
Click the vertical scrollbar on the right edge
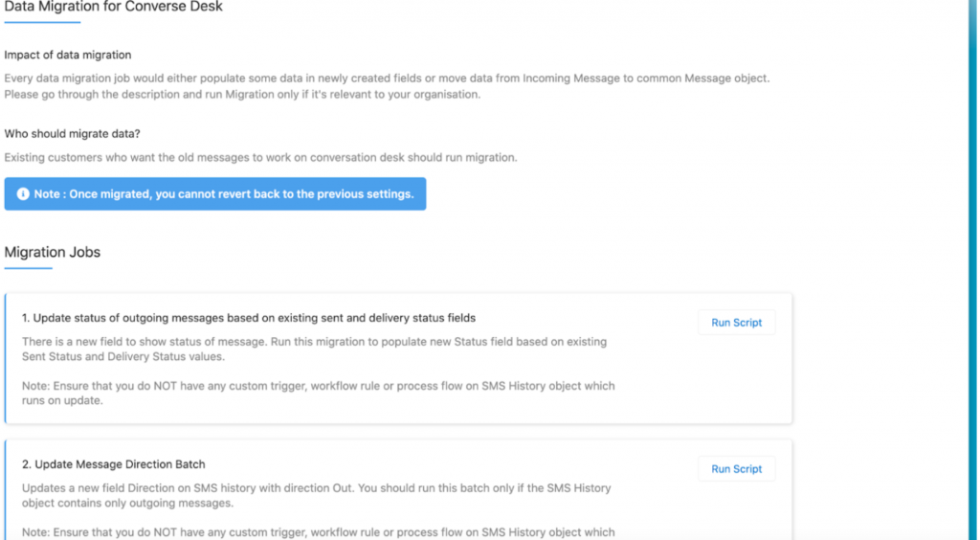[x=972, y=268]
